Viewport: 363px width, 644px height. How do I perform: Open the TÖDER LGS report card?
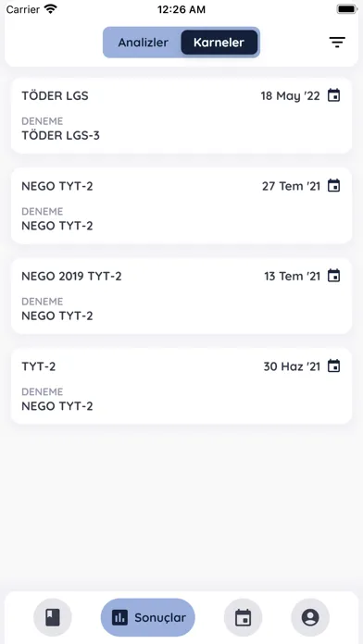[181, 116]
